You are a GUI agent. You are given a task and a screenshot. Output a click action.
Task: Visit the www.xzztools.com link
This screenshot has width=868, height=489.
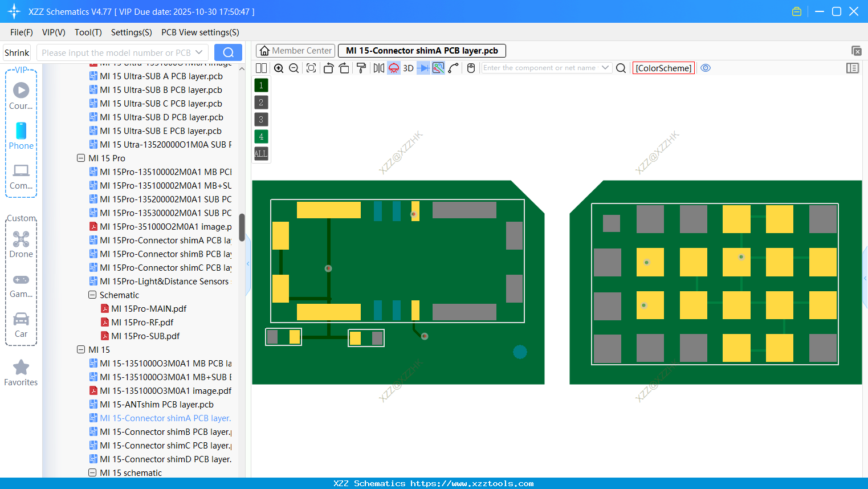[472, 483]
